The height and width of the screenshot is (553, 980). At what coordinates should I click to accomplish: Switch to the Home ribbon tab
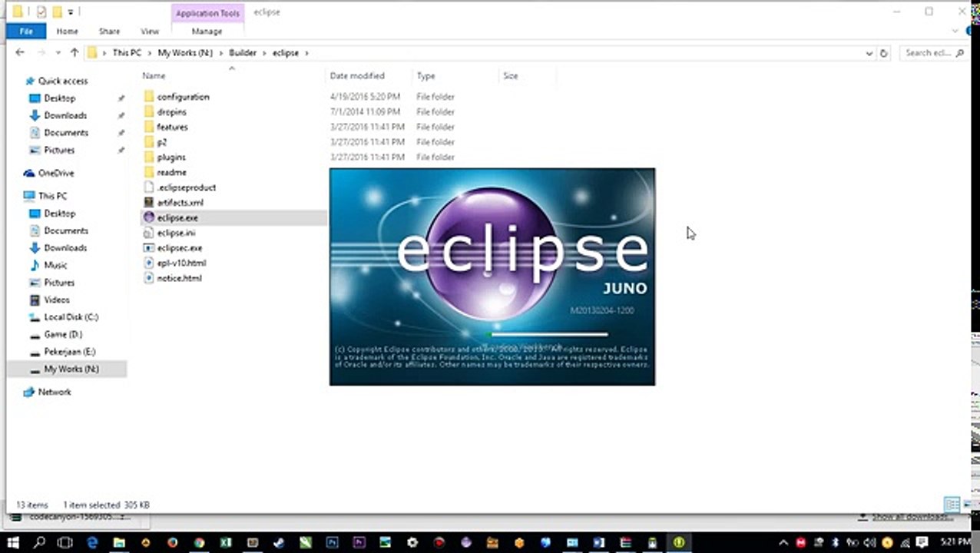coord(67,31)
